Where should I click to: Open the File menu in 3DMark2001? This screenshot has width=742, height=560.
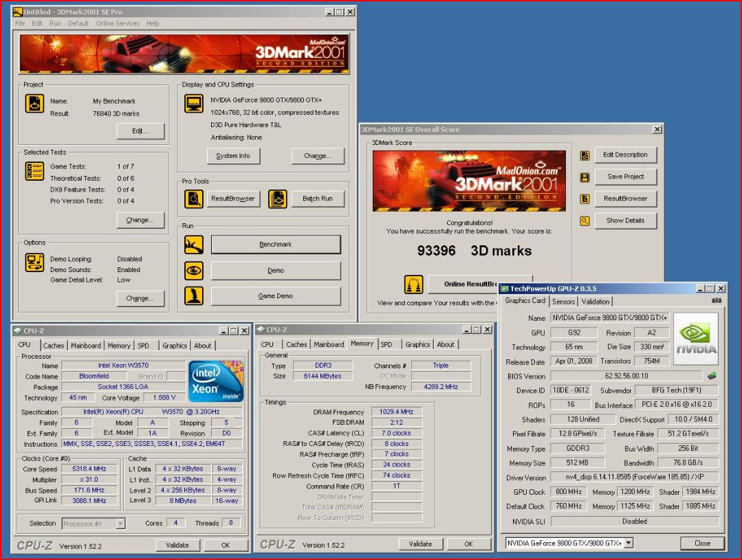[20, 23]
